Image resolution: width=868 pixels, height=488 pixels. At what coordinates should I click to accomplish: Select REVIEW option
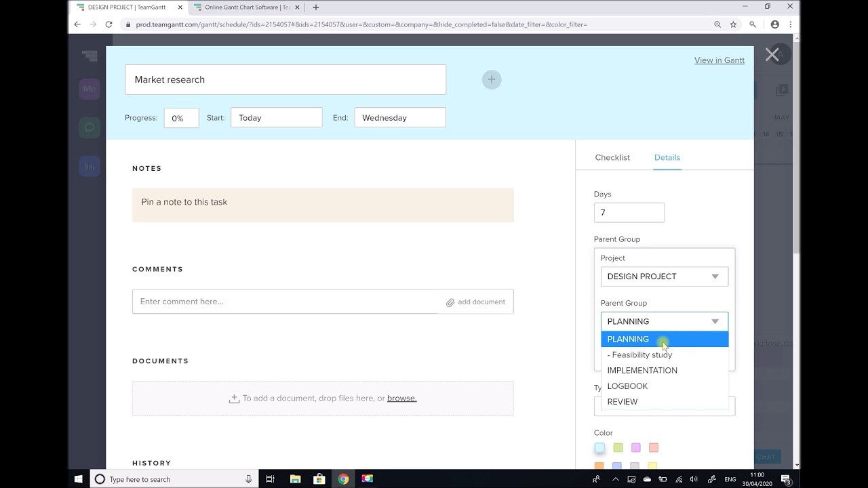pos(665,401)
